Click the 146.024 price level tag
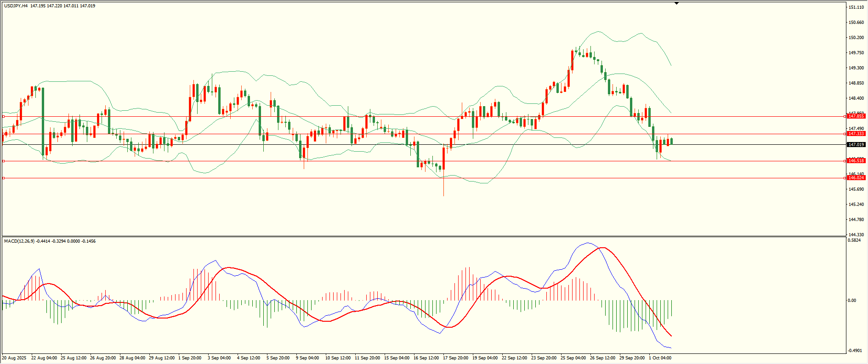 click(x=856, y=178)
